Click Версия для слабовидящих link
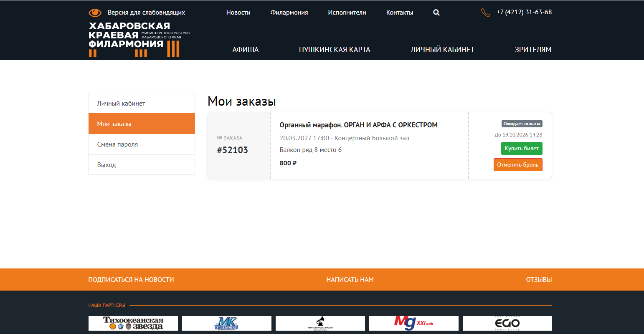The height and width of the screenshot is (334, 644). 146,13
